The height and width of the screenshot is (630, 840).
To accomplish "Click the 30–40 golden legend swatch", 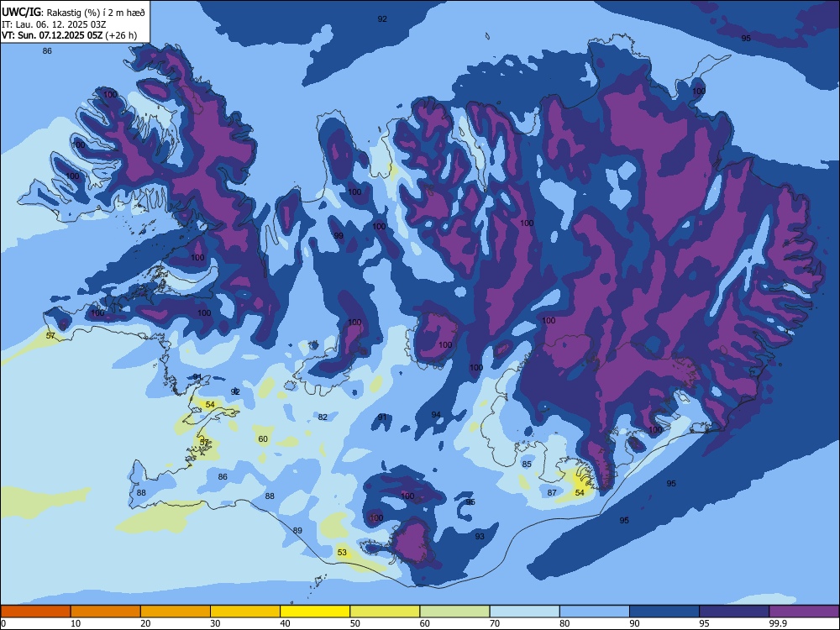I will 245,612.
